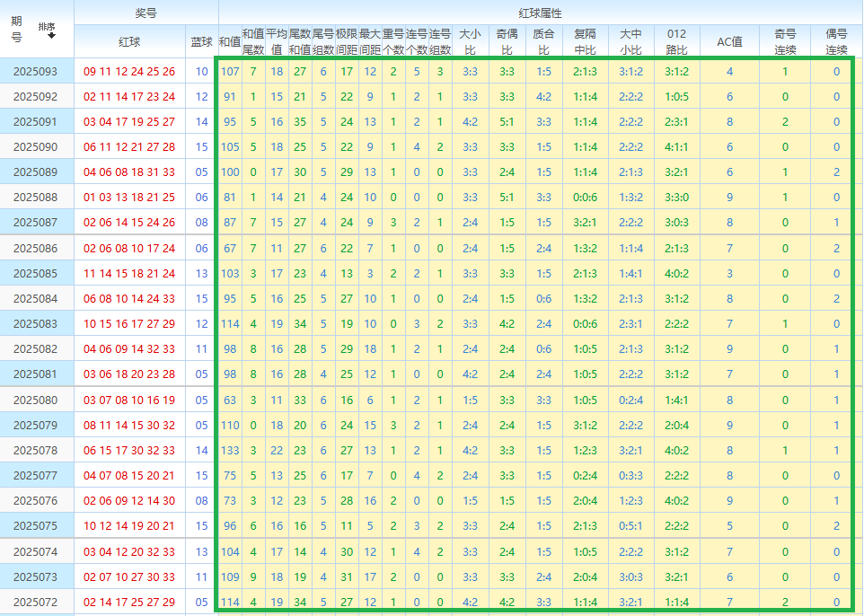The image size is (864, 616).
Task: Click the 奇偶比 column header
Action: 507,41
